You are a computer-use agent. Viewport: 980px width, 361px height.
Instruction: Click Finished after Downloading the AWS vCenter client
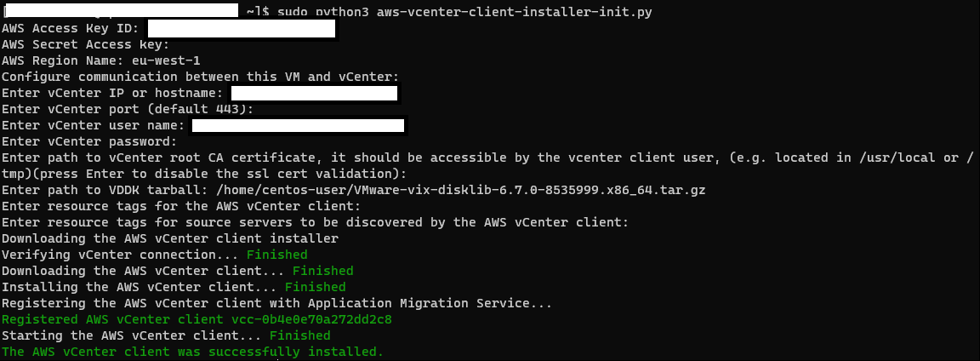coord(322,271)
